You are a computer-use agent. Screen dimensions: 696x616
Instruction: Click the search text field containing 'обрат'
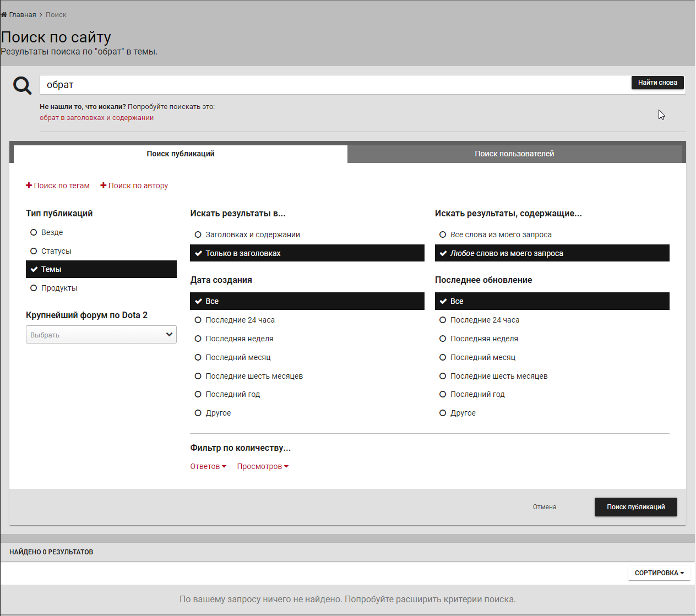click(330, 85)
